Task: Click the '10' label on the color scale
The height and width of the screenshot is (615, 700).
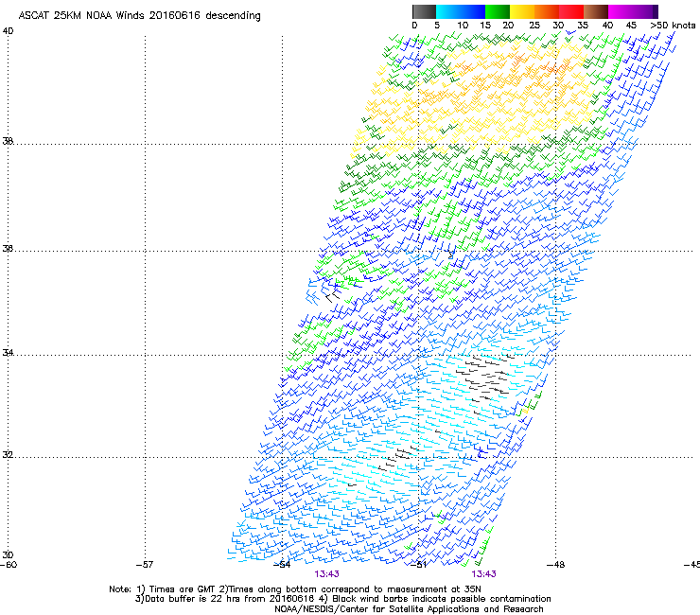Action: (x=463, y=26)
